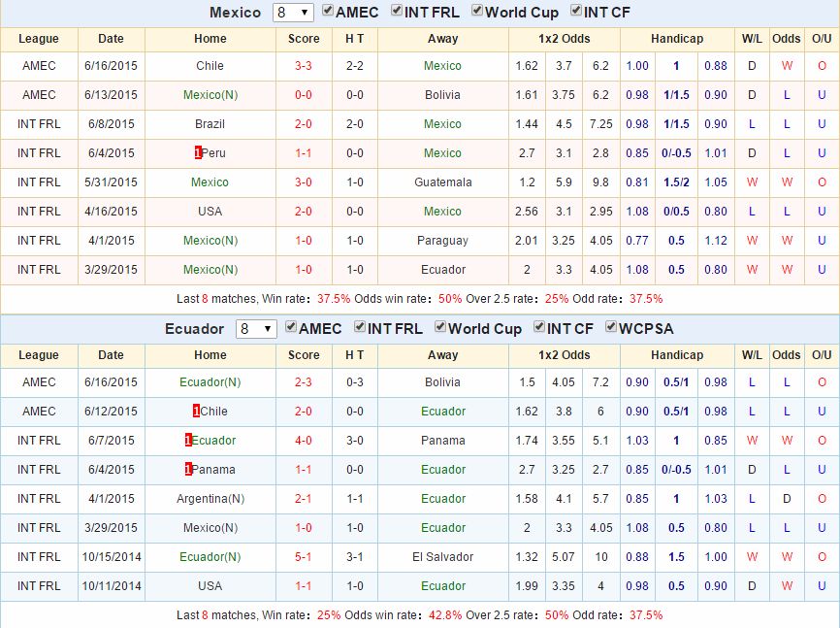Click red card icon beside Chile
The image size is (840, 628).
pos(196,412)
